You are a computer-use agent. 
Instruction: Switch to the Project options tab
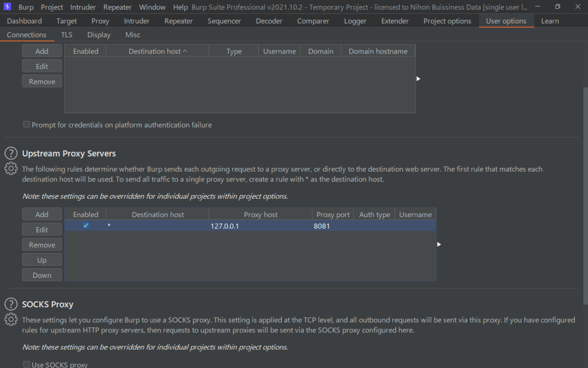447,21
